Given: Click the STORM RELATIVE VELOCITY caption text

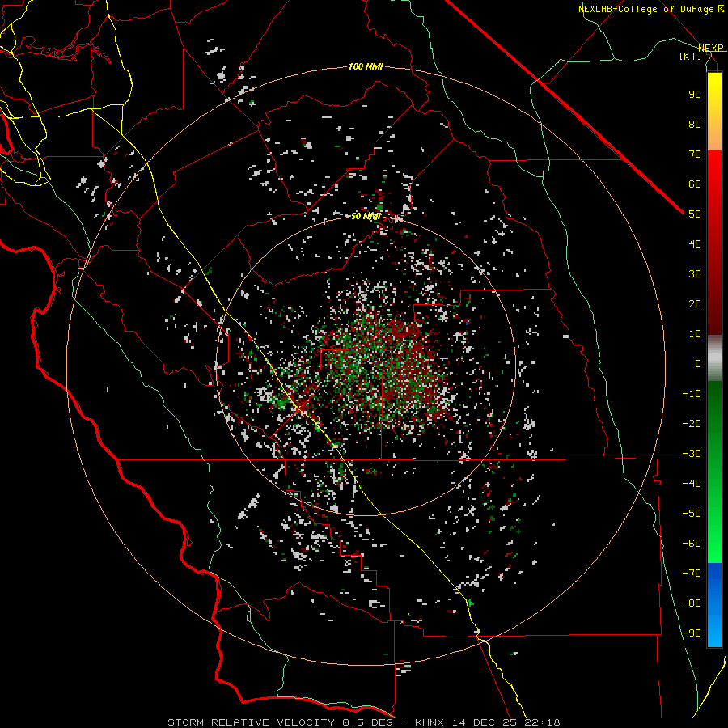Looking at the screenshot, I should click(x=251, y=722).
